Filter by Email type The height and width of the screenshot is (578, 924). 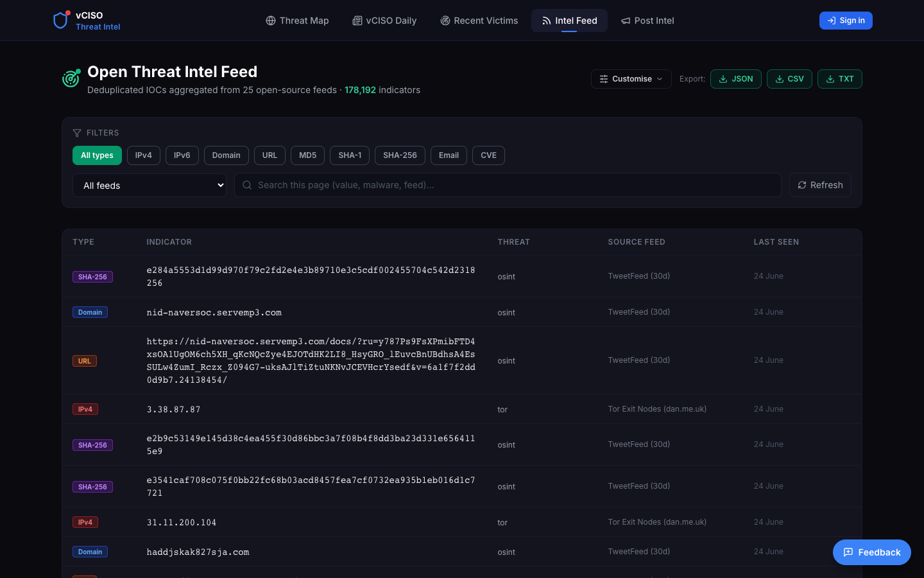pyautogui.click(x=449, y=155)
